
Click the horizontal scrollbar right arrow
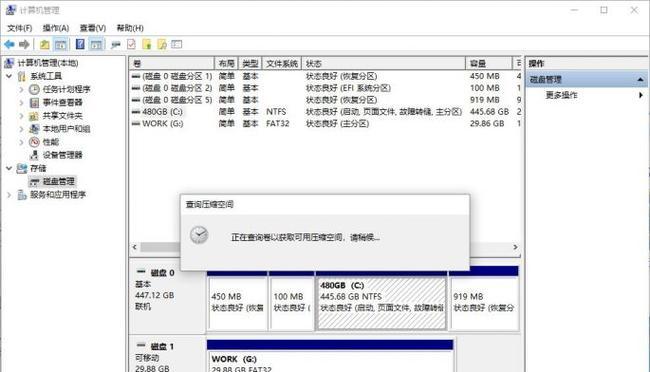pos(515,247)
